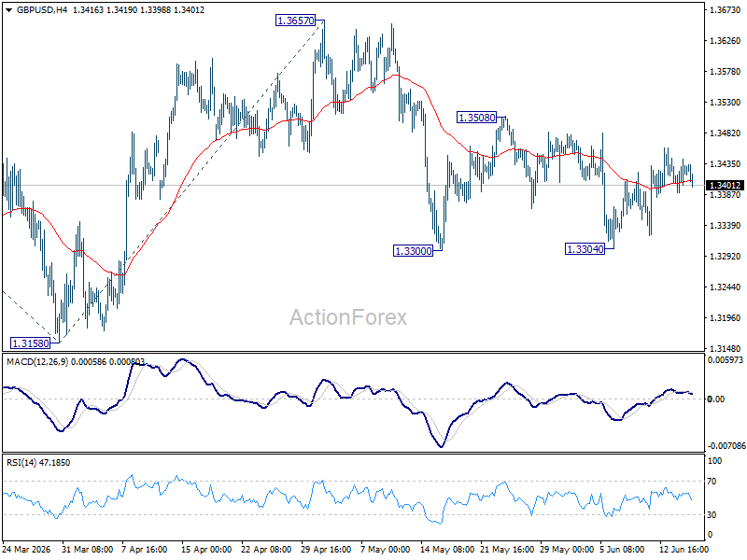Select the 1.31580 low price label
747x560 pixels.
pos(31,343)
